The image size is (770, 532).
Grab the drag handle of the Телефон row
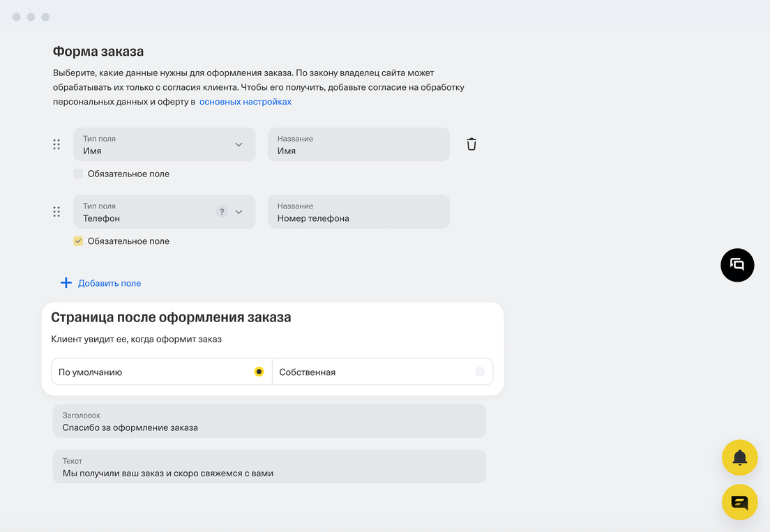(56, 212)
